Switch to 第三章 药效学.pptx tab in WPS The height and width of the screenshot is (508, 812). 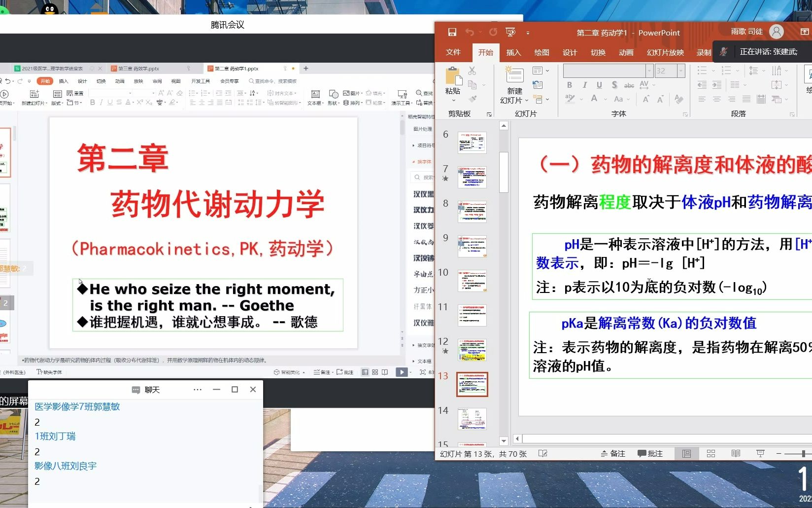click(x=138, y=69)
